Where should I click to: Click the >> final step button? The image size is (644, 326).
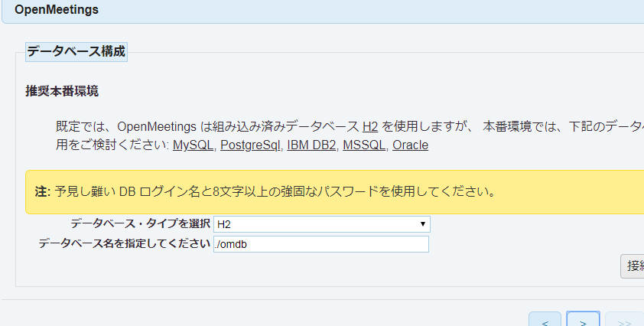pos(623,321)
